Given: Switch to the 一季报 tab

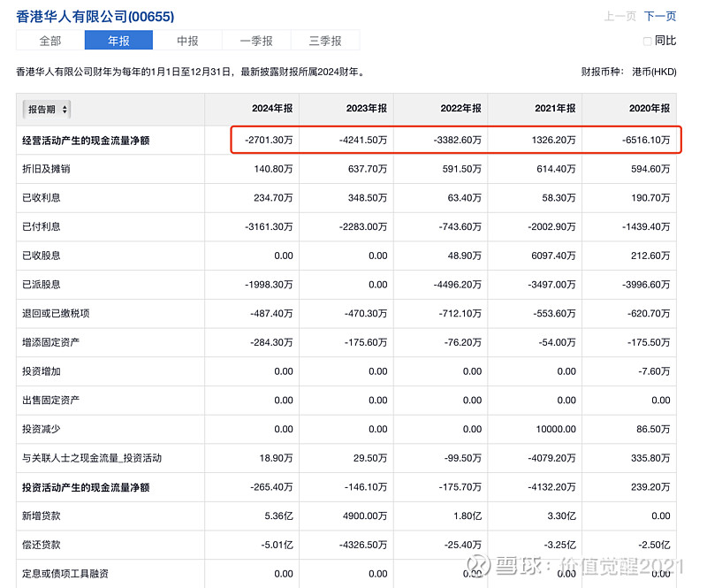Looking at the screenshot, I should click(256, 41).
